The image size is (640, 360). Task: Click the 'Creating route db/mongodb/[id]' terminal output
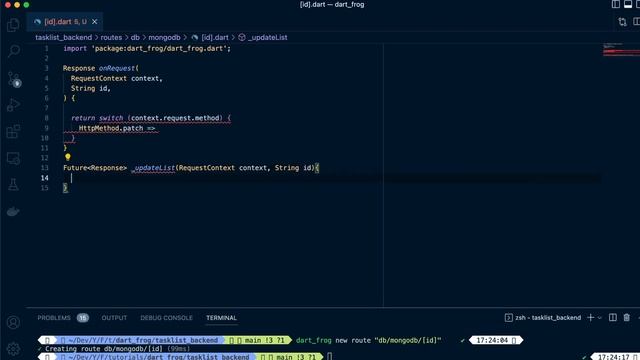pyautogui.click(x=104, y=349)
